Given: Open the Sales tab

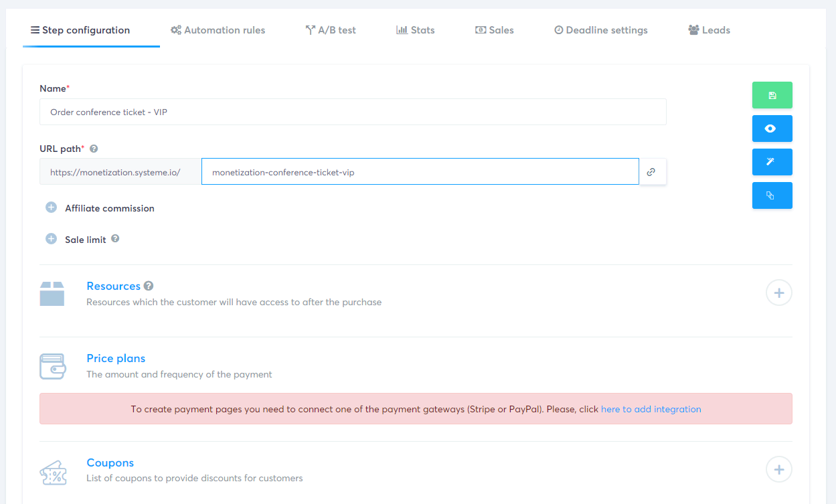Looking at the screenshot, I should coord(495,30).
